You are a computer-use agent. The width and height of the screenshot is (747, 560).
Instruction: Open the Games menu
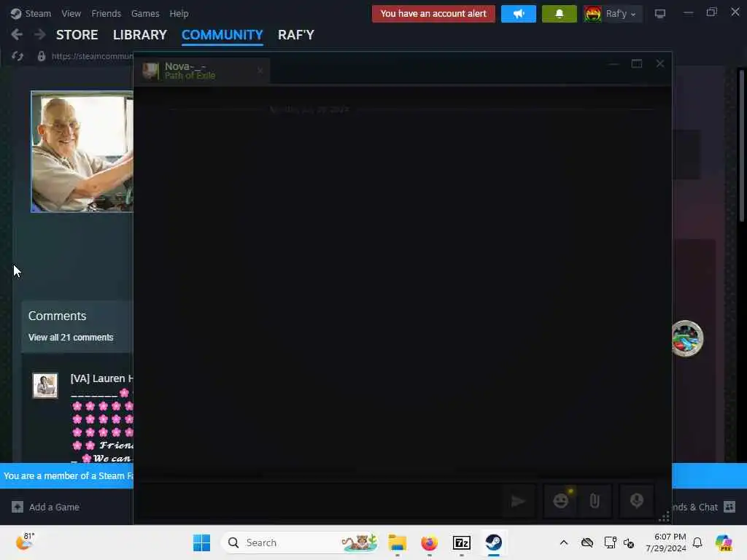145,13
